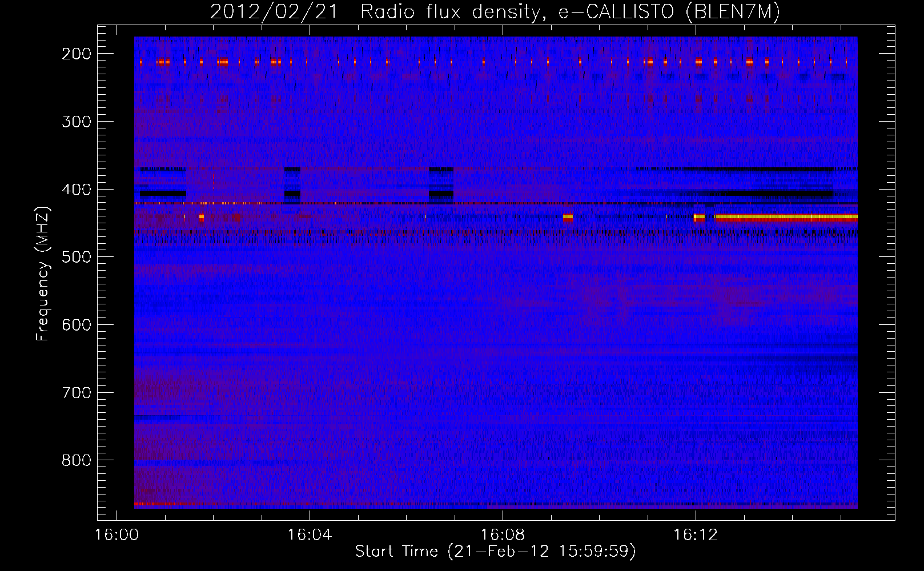
Task: Click the 'Frequency (MHZ)' axis label
Action: 43,274
